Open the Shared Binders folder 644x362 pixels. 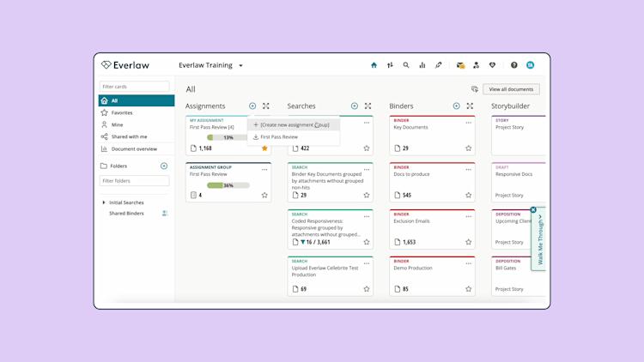(x=126, y=214)
